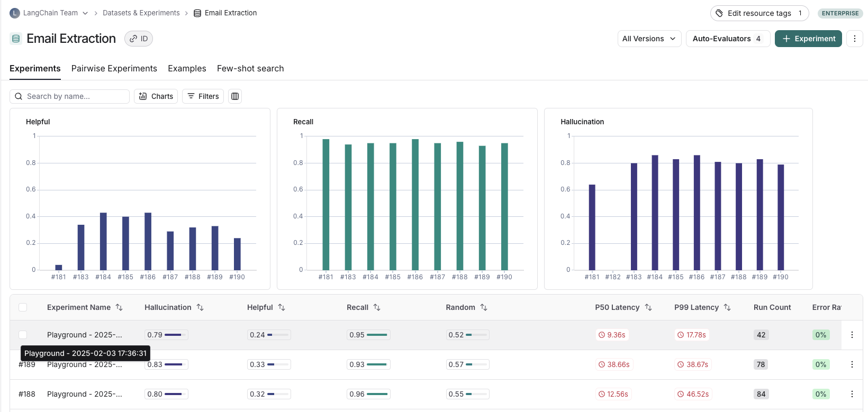
Task: Click the 46.52s latency in row #188
Action: coord(693,394)
